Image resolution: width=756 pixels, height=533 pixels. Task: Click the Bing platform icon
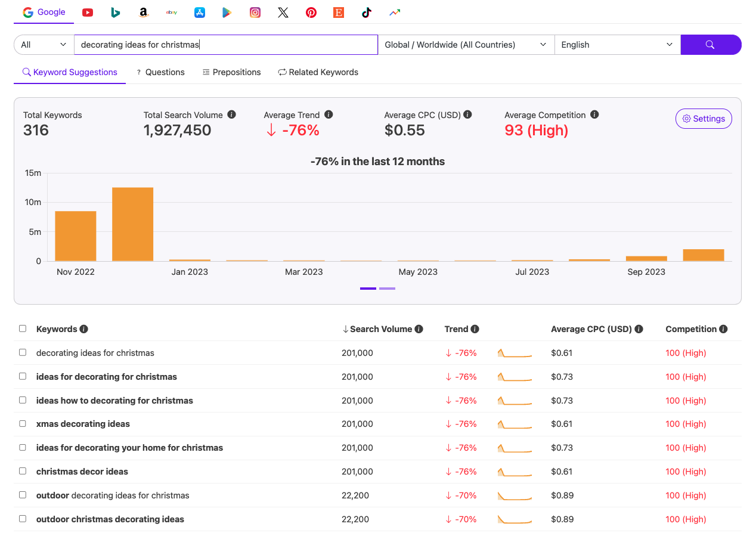click(x=116, y=13)
